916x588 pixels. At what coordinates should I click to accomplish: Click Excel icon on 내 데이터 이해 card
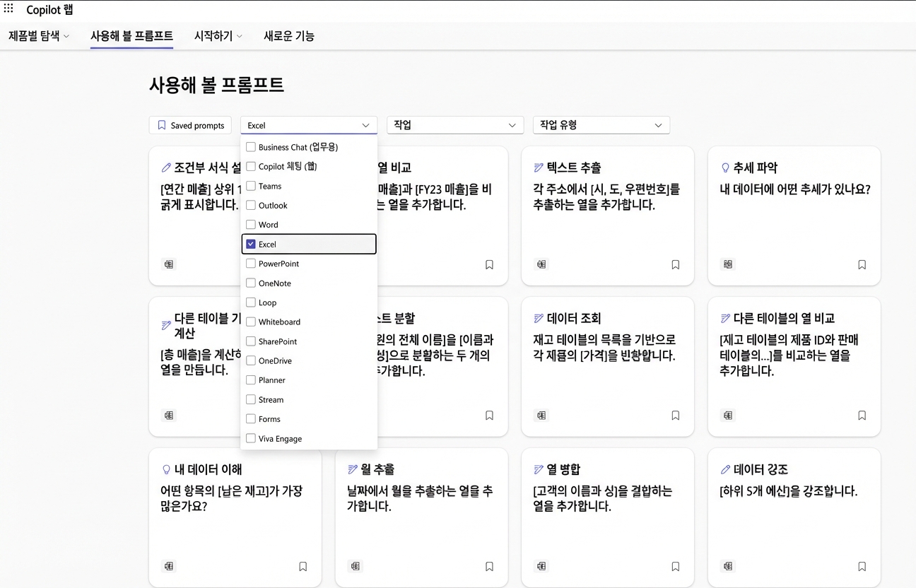point(169,566)
